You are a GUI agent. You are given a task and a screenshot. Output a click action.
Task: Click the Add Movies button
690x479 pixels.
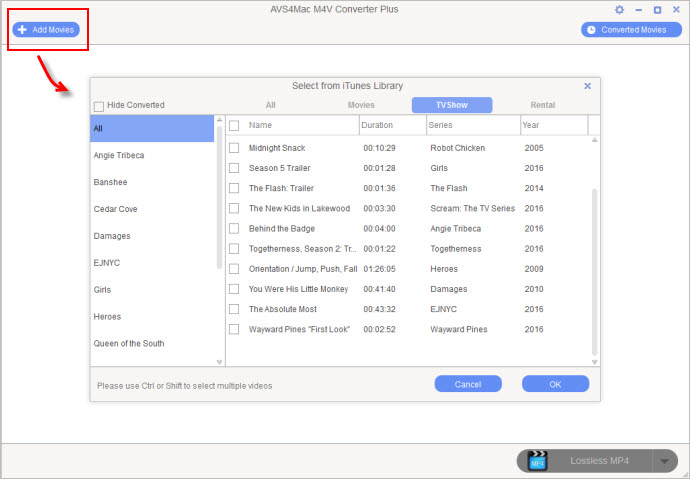tap(46, 30)
